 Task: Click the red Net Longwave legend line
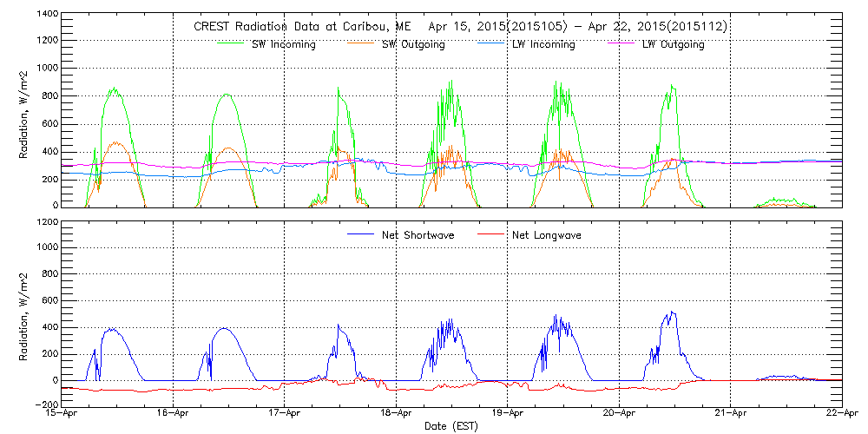click(x=491, y=235)
